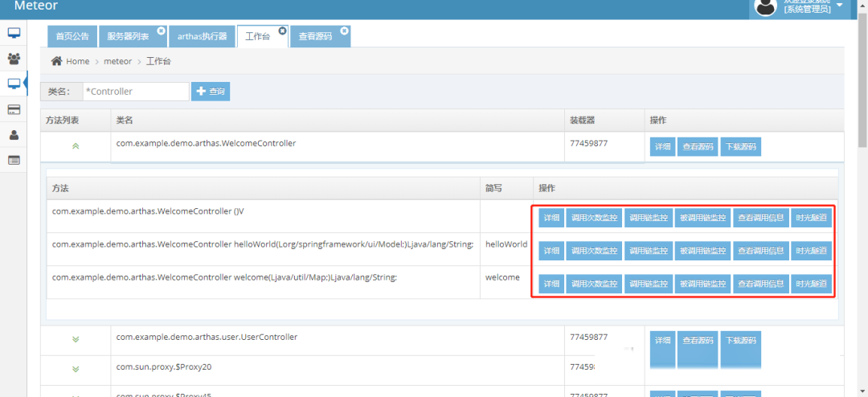
Task: Click the 查询 search button
Action: pos(211,92)
